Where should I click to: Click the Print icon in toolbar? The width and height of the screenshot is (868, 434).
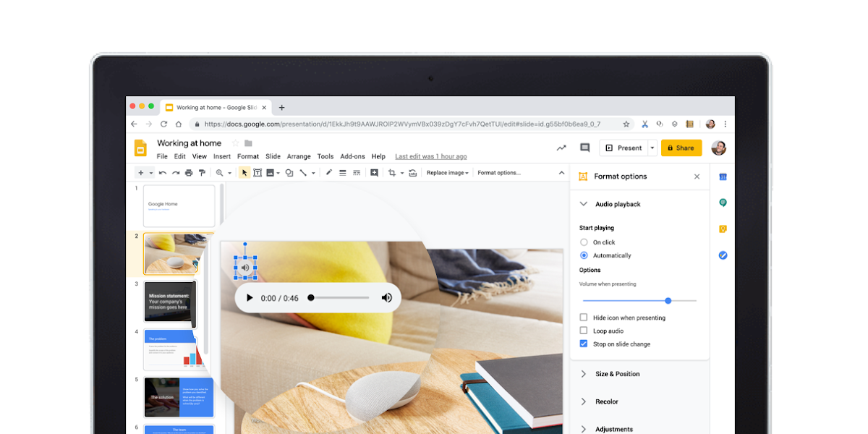(189, 173)
